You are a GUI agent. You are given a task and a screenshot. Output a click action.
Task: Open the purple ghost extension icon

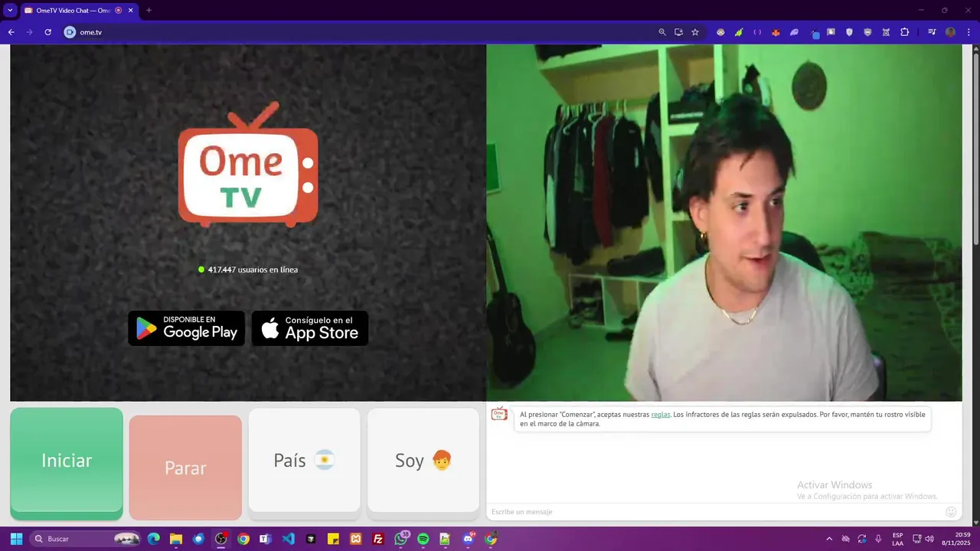[x=794, y=32]
